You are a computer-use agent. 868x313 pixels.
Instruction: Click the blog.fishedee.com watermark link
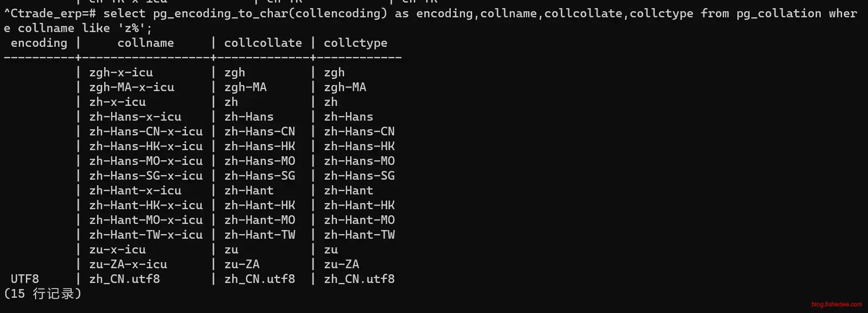point(836,304)
